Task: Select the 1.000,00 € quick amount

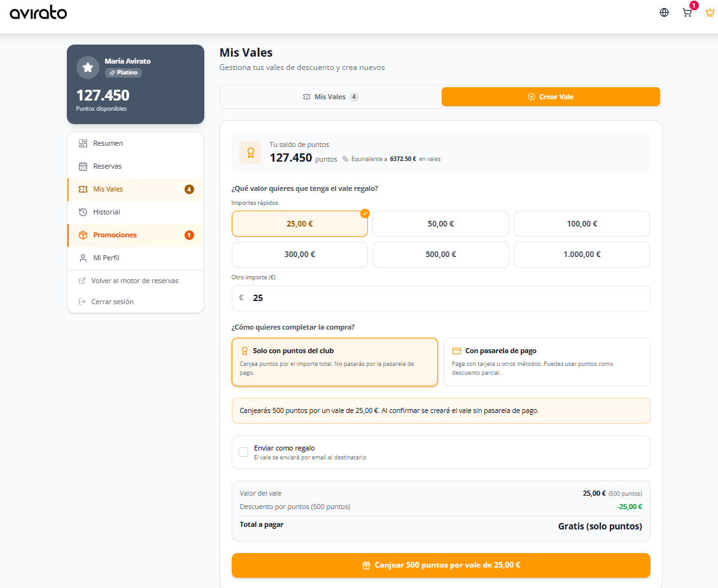Action: coord(582,255)
